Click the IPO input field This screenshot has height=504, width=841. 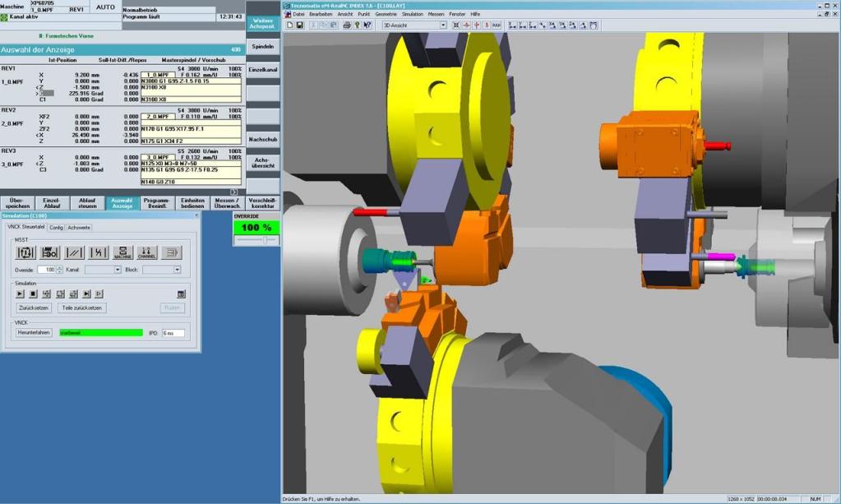[x=173, y=333]
